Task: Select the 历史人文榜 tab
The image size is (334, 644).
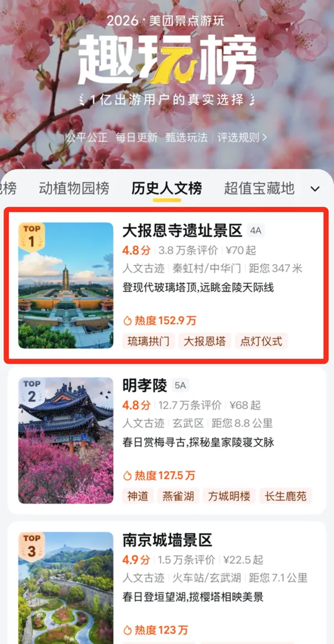Action: (x=167, y=189)
